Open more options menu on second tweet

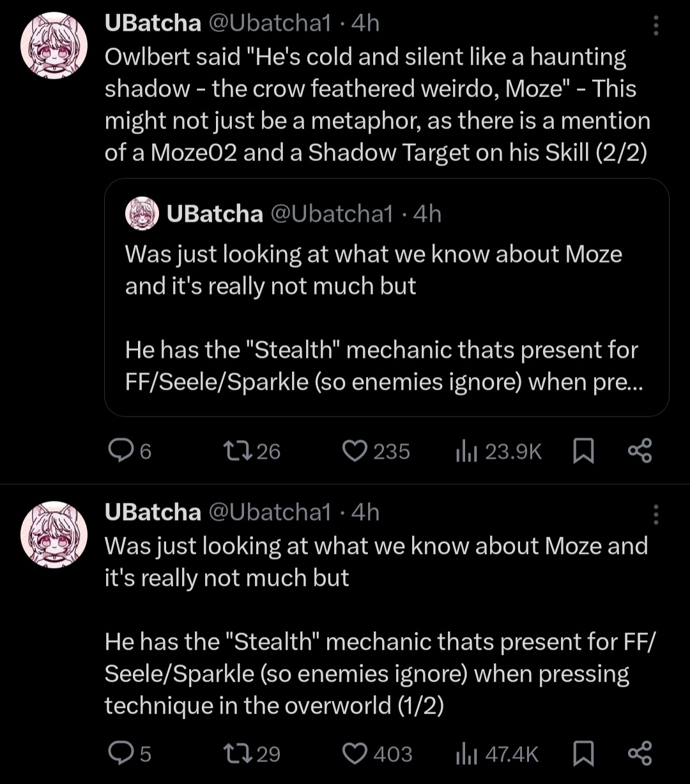tap(655, 514)
